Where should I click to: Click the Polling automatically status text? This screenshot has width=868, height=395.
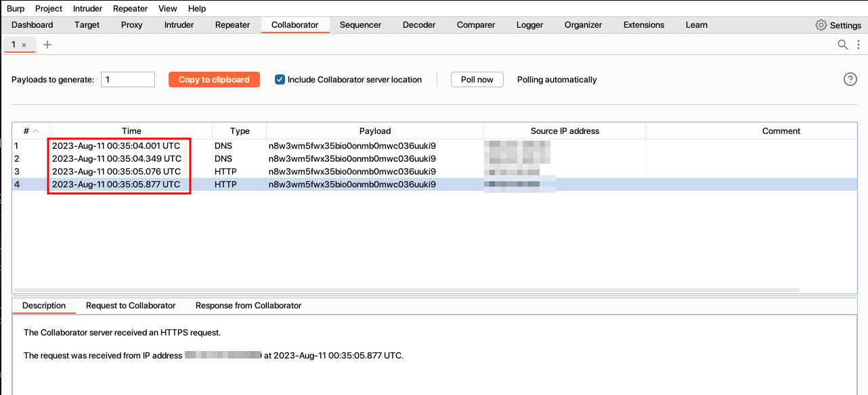(557, 79)
